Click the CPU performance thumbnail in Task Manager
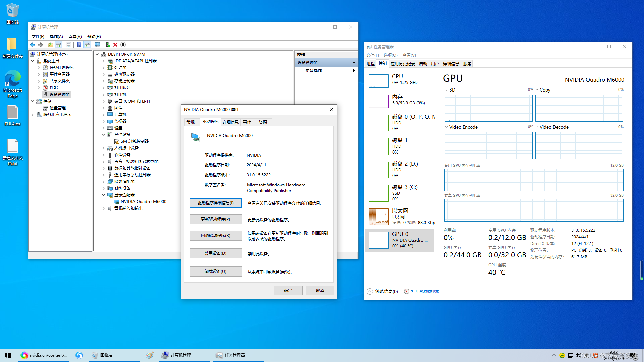 coord(378,81)
